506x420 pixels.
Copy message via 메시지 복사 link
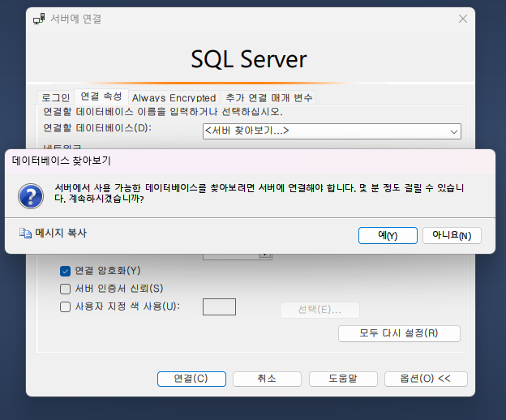pos(61,233)
